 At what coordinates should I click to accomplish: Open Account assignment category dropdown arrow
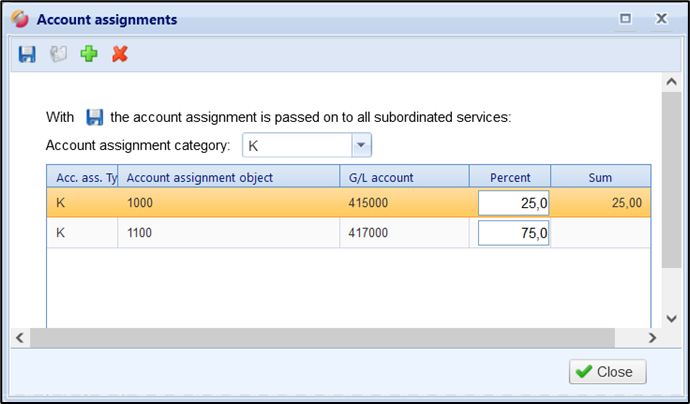(361, 146)
